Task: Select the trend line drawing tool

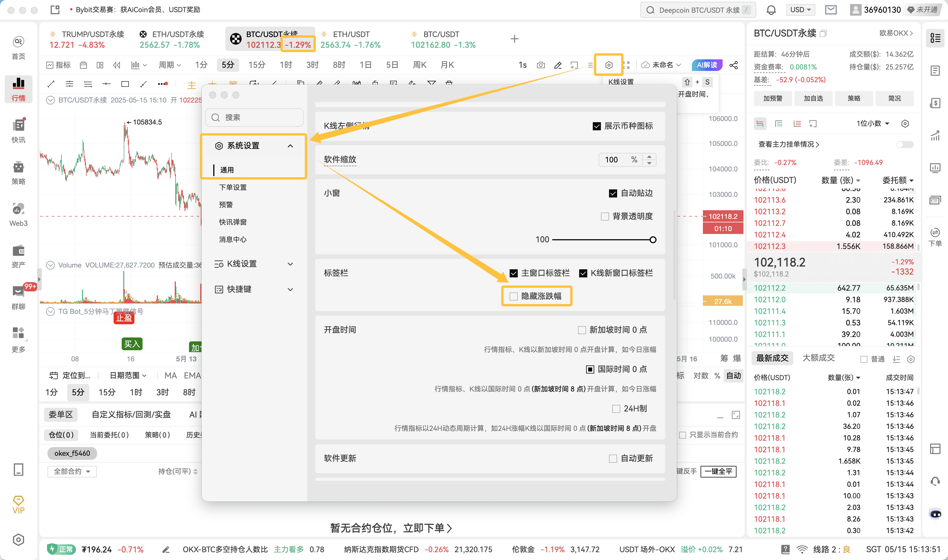Action: 51,84
